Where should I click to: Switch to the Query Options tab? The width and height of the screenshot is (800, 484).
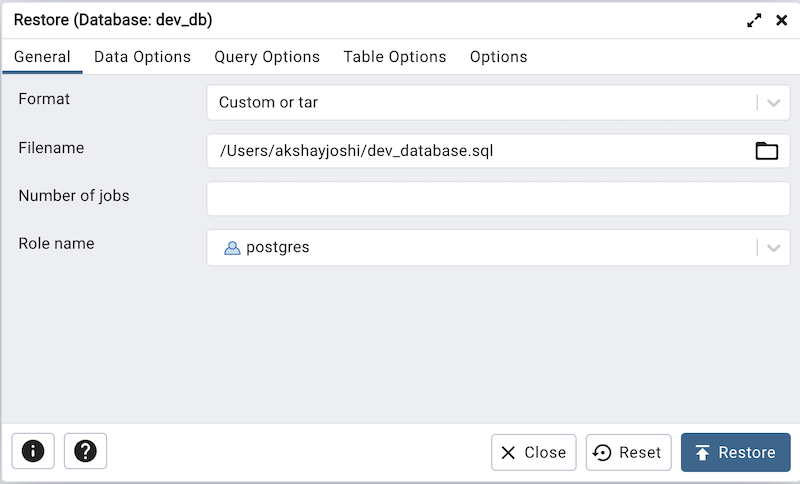pyautogui.click(x=267, y=57)
